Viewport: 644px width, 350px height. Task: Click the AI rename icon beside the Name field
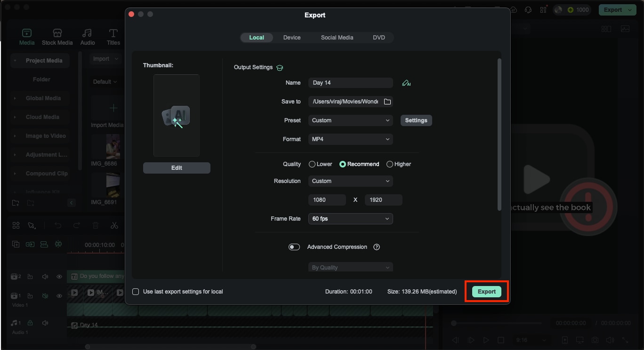pyautogui.click(x=406, y=83)
